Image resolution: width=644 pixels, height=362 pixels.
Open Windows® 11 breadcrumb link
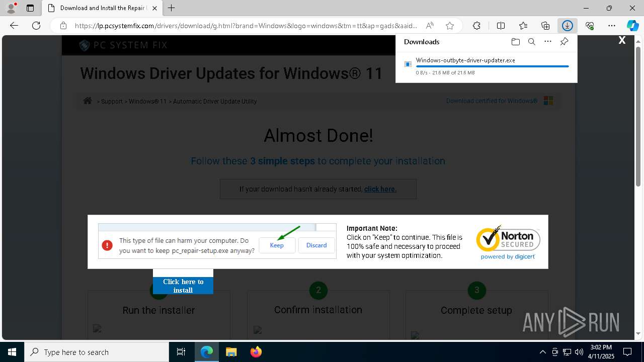click(147, 101)
